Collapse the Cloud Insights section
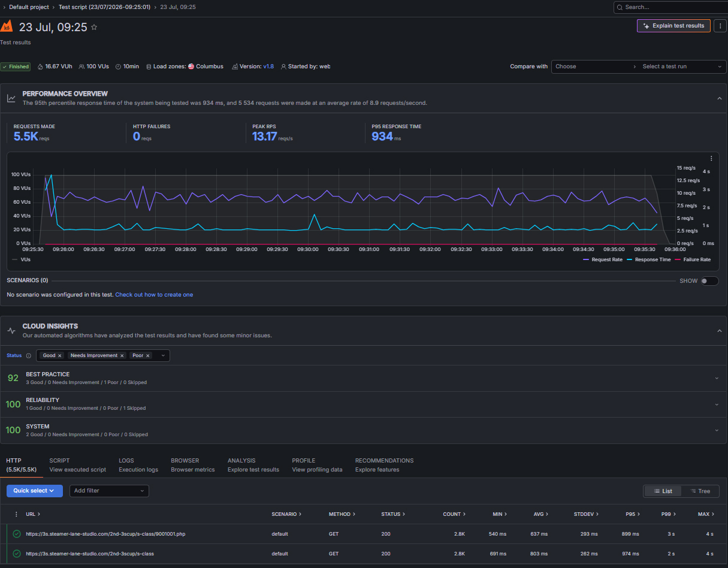The image size is (728, 568). pos(718,331)
